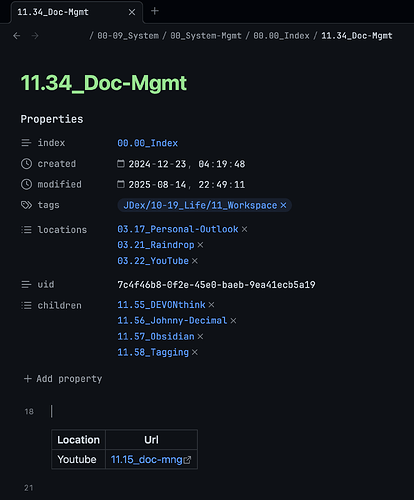Open the 00.00_Index link in index property
414x500 pixels.
(147, 143)
